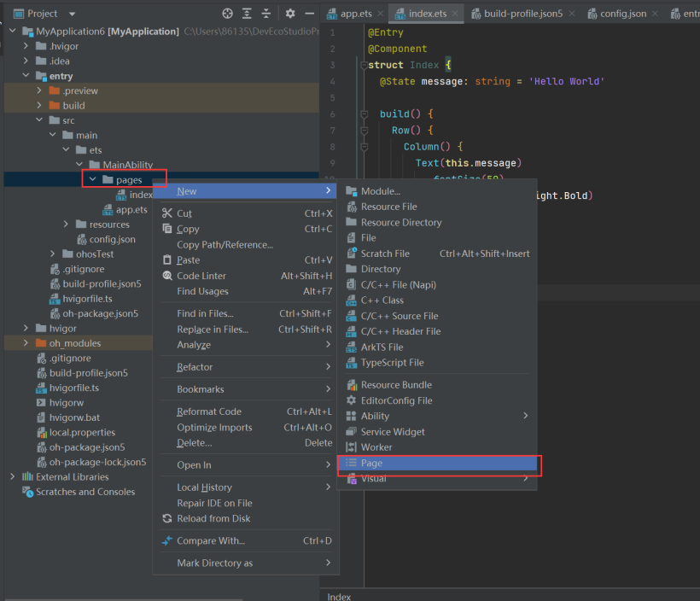Choose Delete in context menu

tap(247, 442)
